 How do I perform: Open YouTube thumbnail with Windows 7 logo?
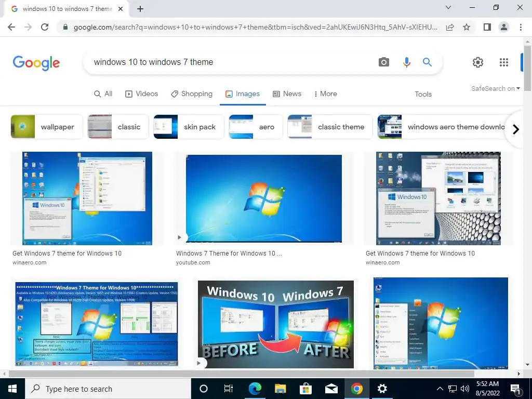(263, 198)
